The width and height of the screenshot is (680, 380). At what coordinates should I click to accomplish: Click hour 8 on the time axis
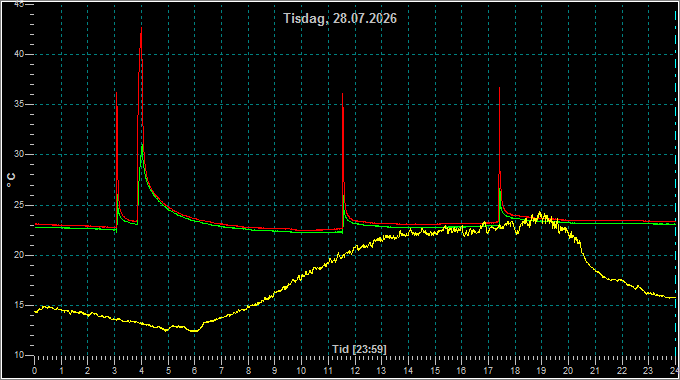248,371
